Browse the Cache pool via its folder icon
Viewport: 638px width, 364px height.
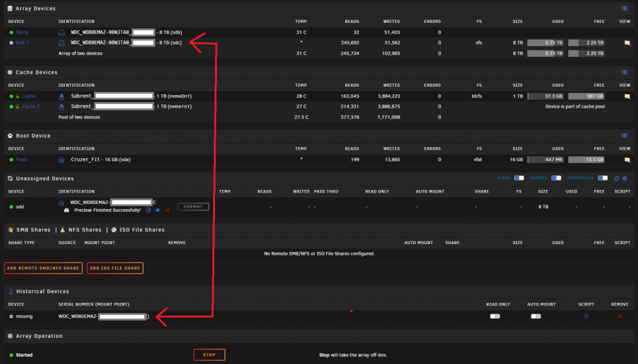[x=627, y=96]
